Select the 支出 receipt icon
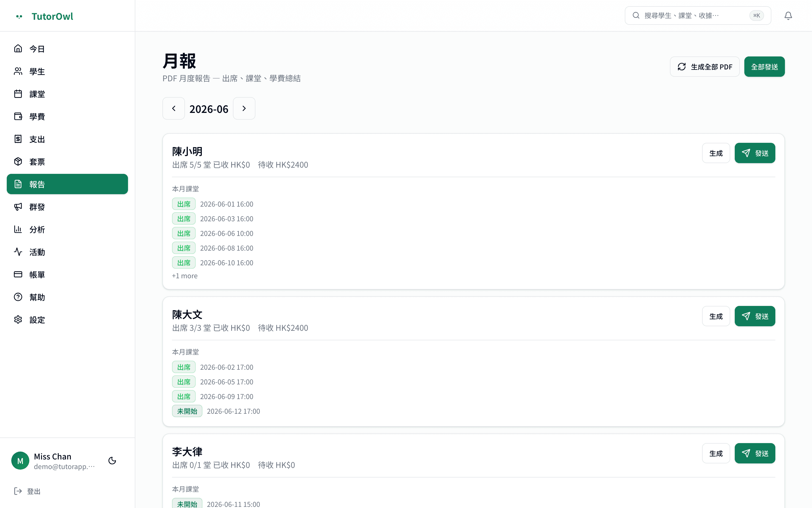 pos(18,139)
